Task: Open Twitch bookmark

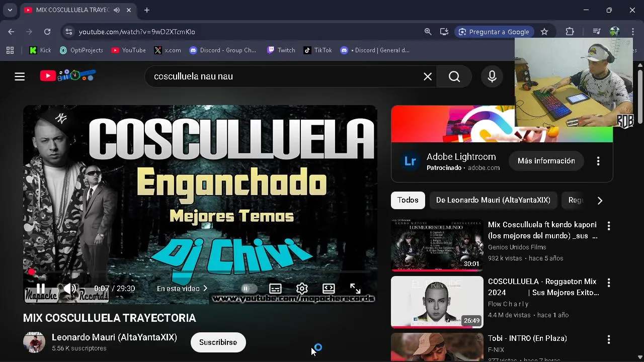Action: tap(281, 50)
